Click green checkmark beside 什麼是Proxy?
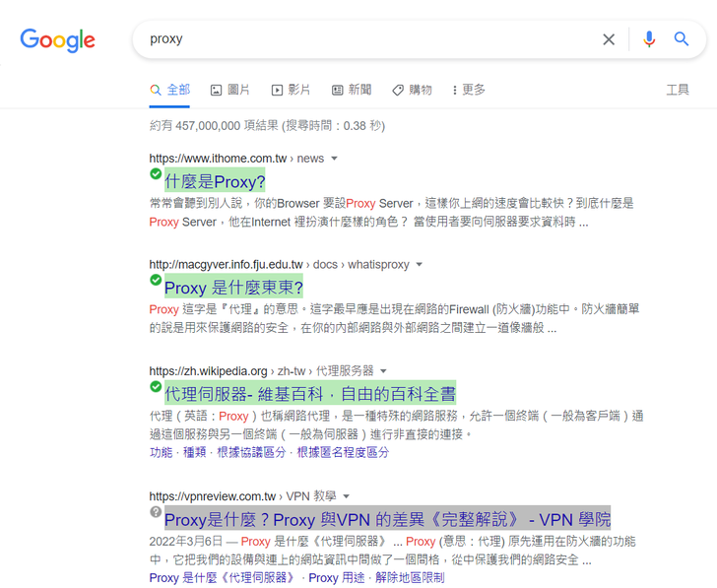 156,173
